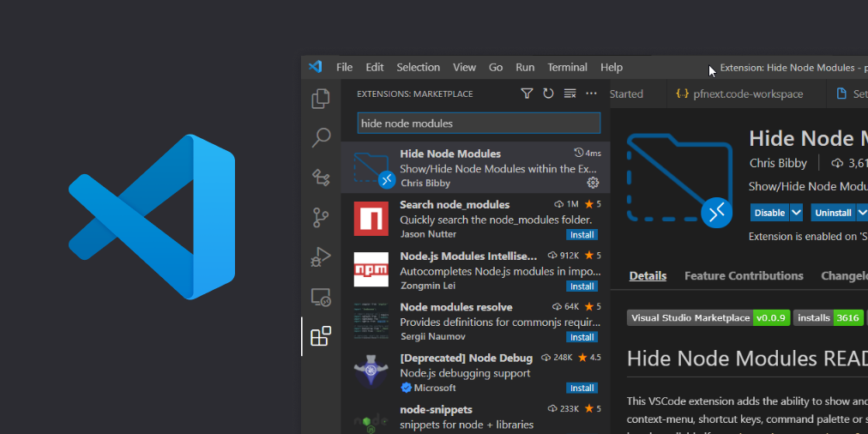Uninstall the Hide Node Modules extension
Screen dimensions: 868x434
tap(833, 213)
